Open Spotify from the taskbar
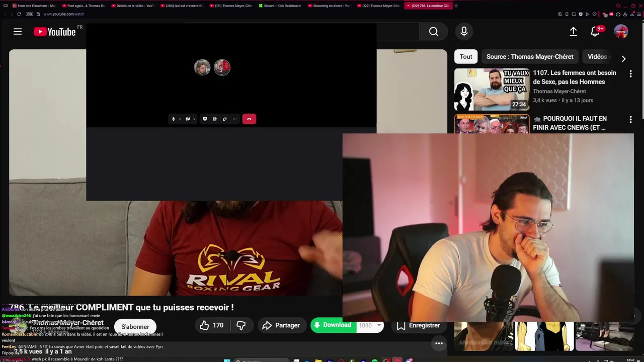Screen dimensions: 644x362 (375, 360)
